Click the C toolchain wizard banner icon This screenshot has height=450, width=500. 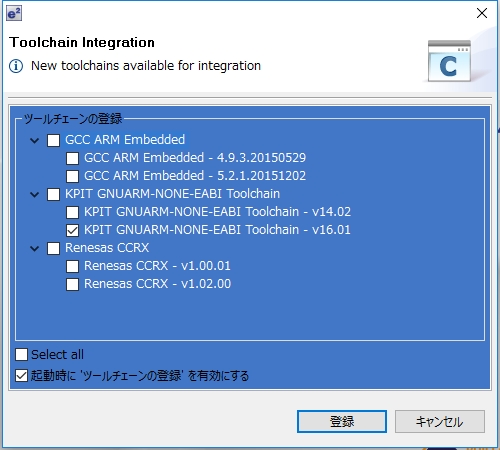(x=449, y=61)
